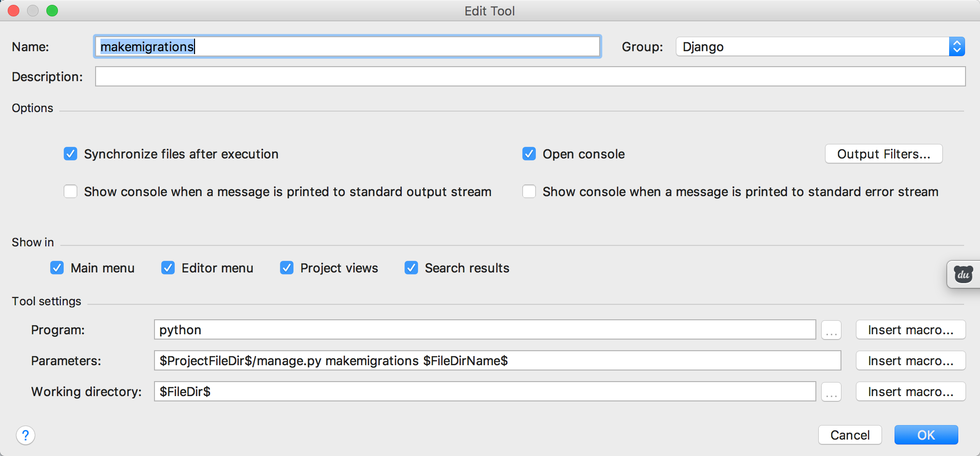Uncheck Search results checkbox
Viewport: 980px width, 456px height.
(411, 268)
